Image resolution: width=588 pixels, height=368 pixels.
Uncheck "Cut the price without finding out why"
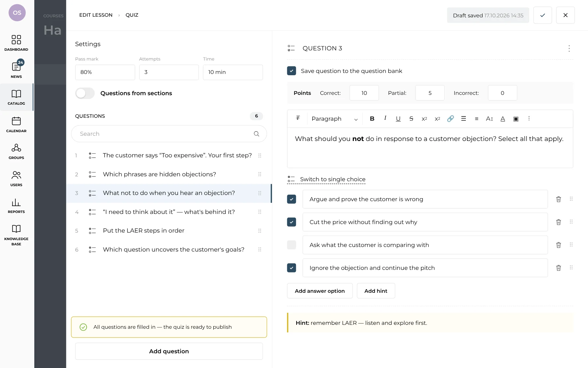(x=291, y=222)
